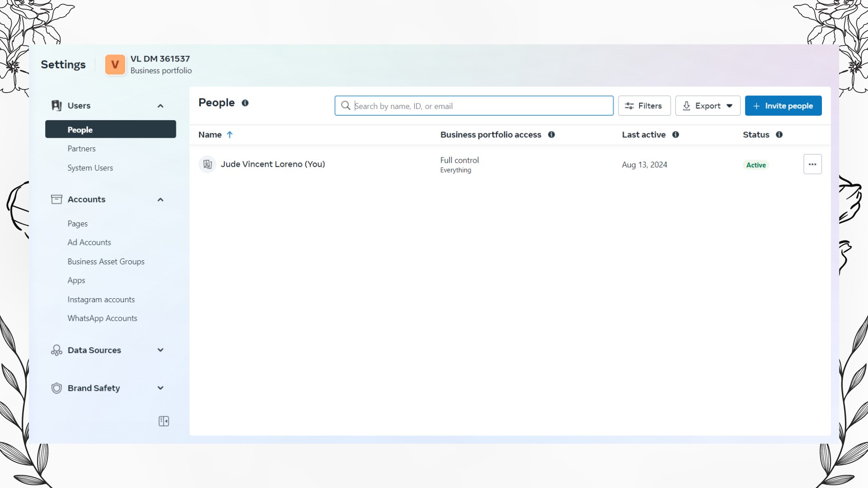Collapse the Accounts section
This screenshot has width=868, height=488.
tap(160, 200)
